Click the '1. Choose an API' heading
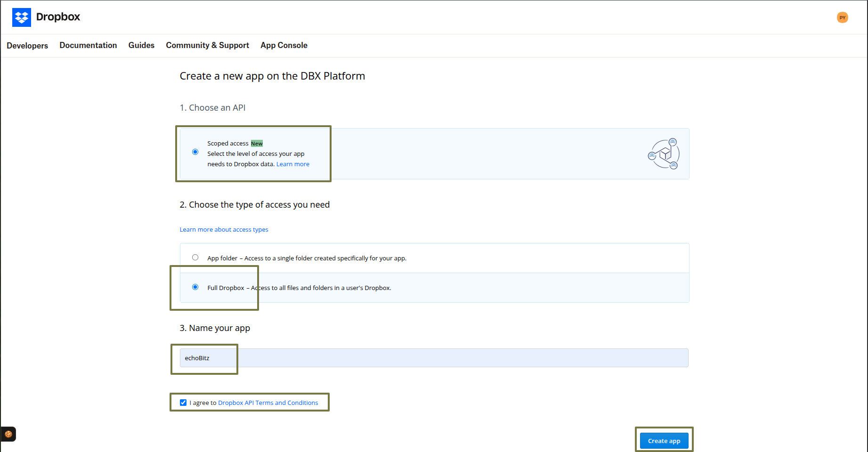Image resolution: width=868 pixels, height=452 pixels. click(212, 108)
